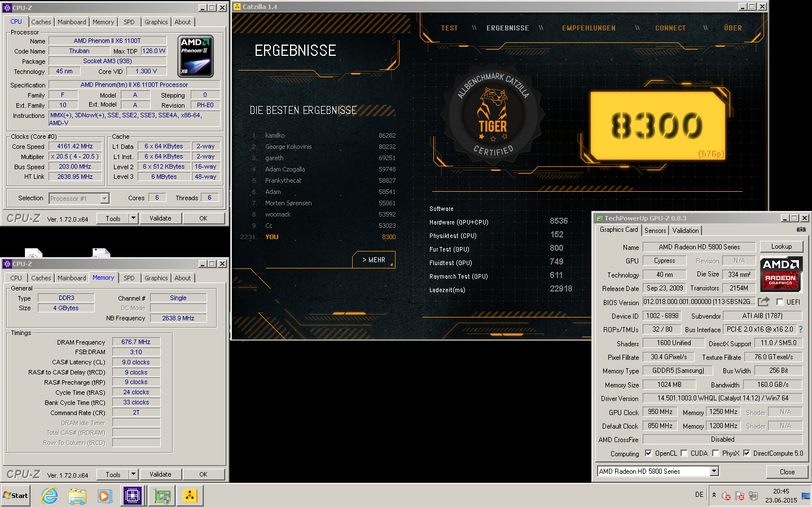
Task: Click the AMD Radeon Graphics logo in GPU-Z
Action: (x=780, y=274)
